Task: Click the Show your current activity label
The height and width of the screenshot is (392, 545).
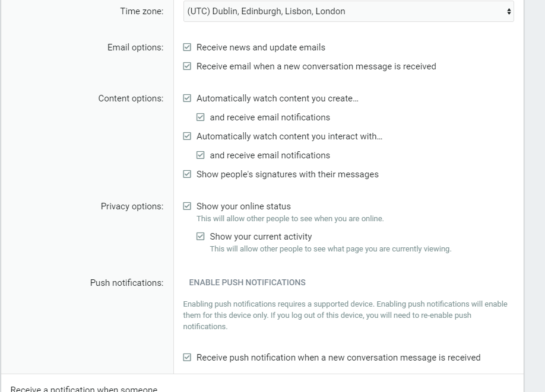Action: point(261,237)
